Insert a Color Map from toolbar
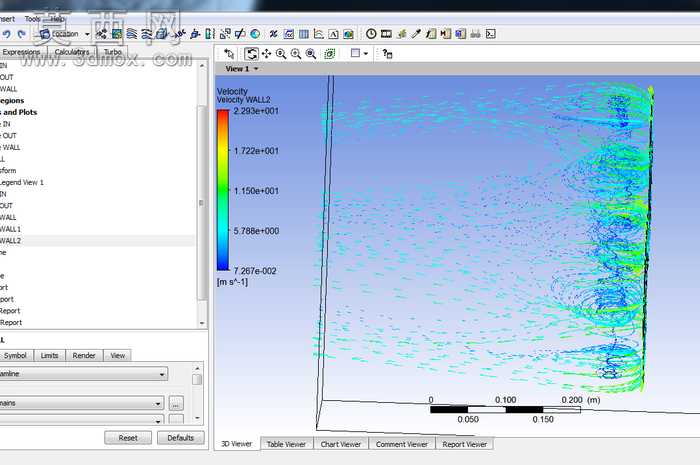Viewport: 700px width, 465px height. click(x=255, y=34)
